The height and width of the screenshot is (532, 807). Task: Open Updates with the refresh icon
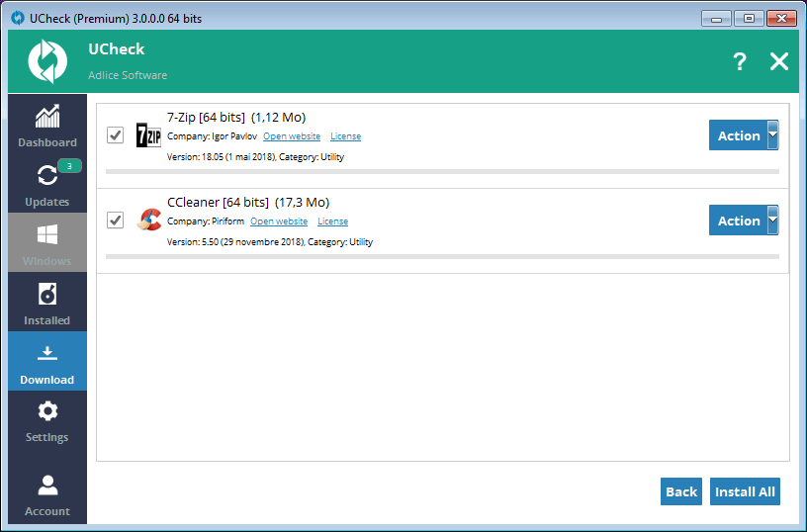(46, 175)
